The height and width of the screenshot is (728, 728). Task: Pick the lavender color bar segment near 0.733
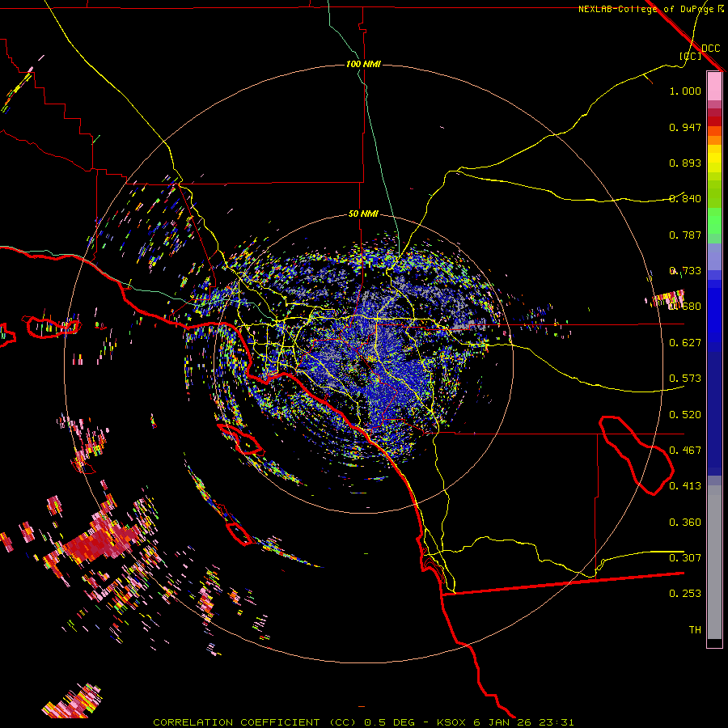point(714,256)
